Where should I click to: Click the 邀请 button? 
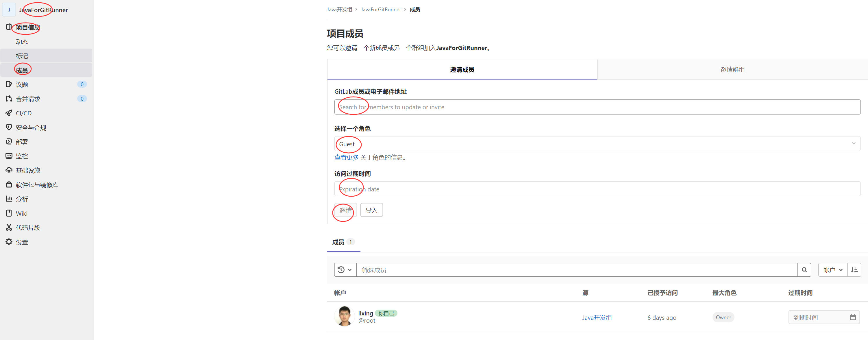[345, 210]
